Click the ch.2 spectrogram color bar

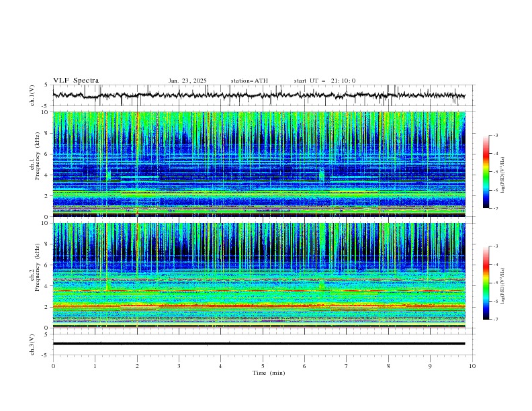pos(486,283)
